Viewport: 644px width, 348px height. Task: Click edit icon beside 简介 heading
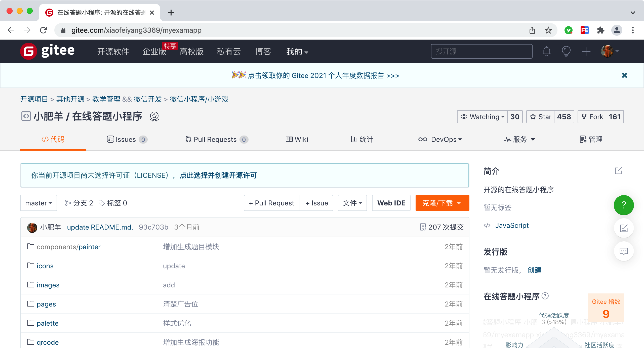[x=618, y=171]
